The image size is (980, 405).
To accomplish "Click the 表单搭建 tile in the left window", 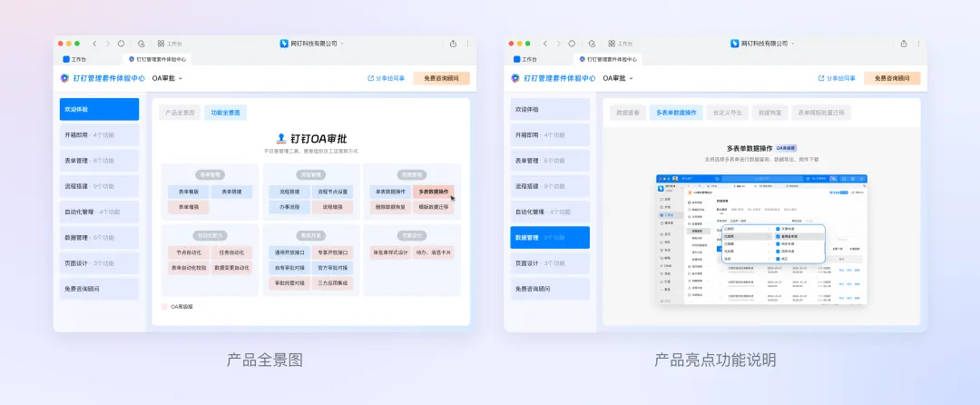I will tap(232, 192).
